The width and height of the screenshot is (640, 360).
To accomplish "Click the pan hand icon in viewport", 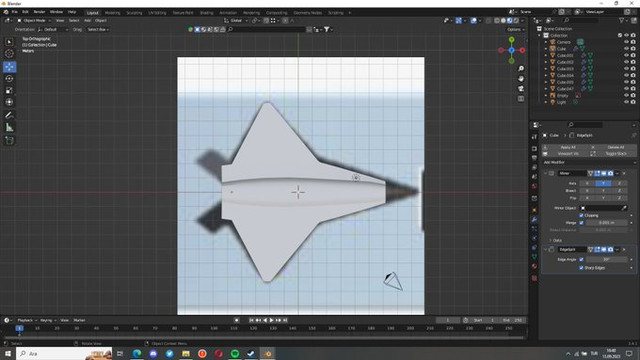I will click(521, 78).
